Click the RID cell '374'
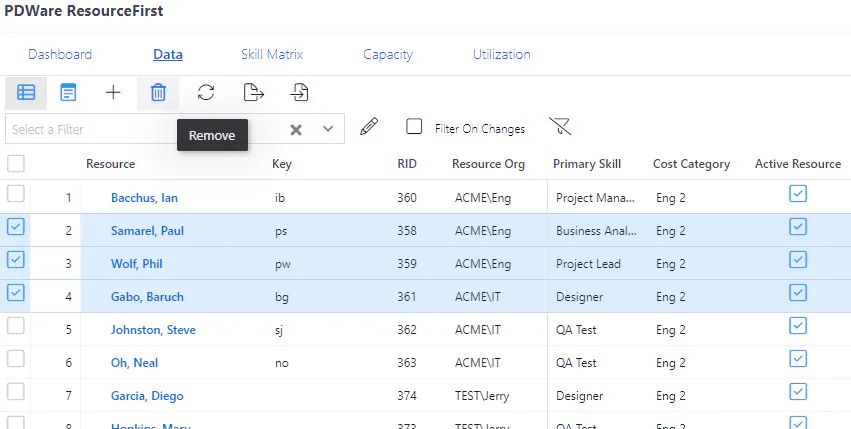Viewport: 851px width, 429px height. (x=407, y=396)
